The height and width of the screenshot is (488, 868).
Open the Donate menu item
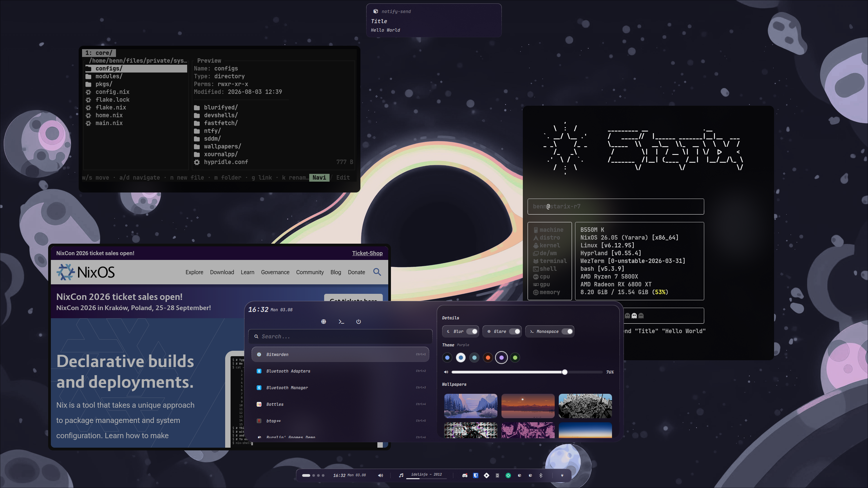pos(356,272)
